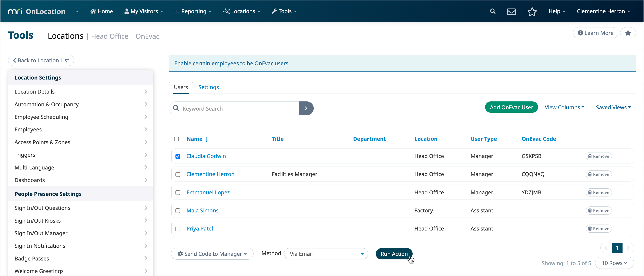Submit keyword search arrow button
The image size is (644, 276).
coord(306,108)
